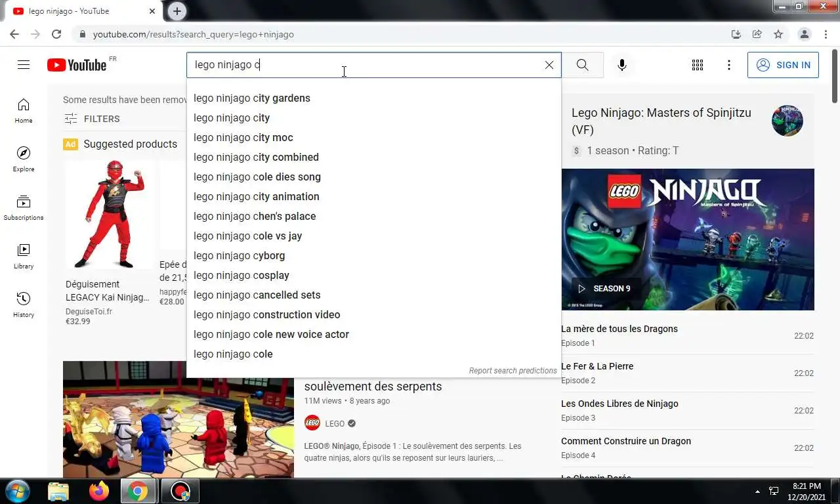
Task: Choose suggestion 'lego ninjago cancelled sets'
Action: tap(374, 295)
